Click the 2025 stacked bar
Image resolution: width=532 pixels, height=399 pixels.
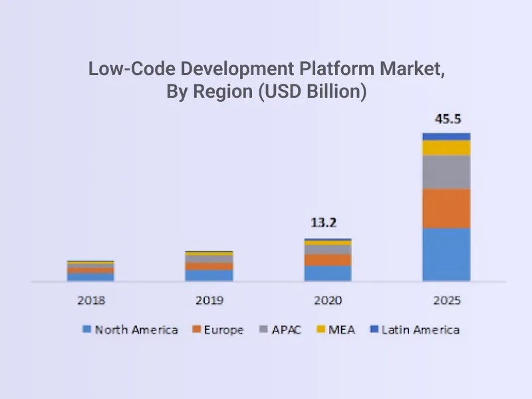coord(446,206)
